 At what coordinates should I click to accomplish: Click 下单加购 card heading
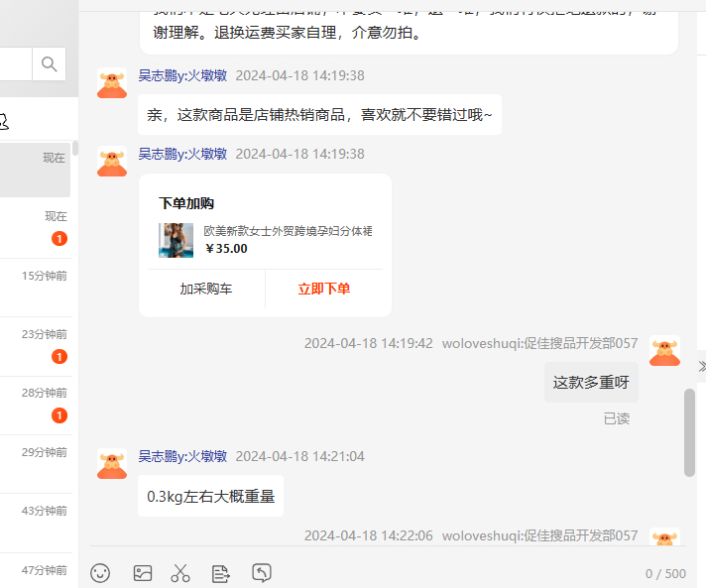[186, 203]
